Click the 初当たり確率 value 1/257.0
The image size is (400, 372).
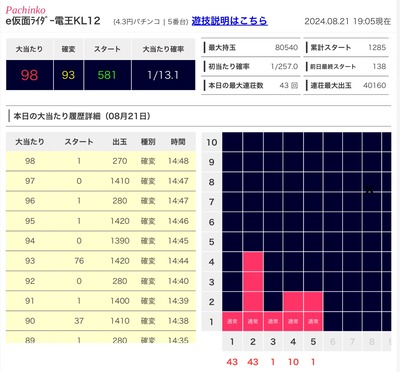click(284, 66)
